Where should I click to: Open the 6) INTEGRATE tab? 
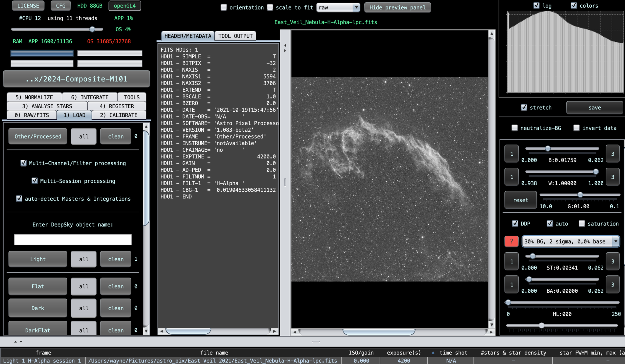(89, 97)
